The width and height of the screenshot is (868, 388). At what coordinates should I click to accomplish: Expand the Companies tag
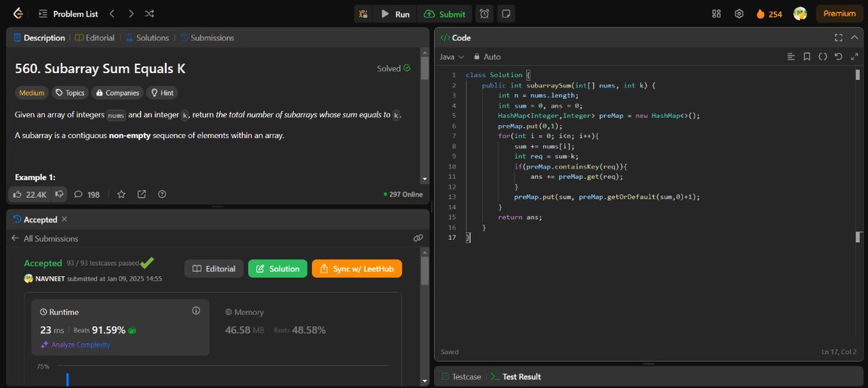[116, 92]
